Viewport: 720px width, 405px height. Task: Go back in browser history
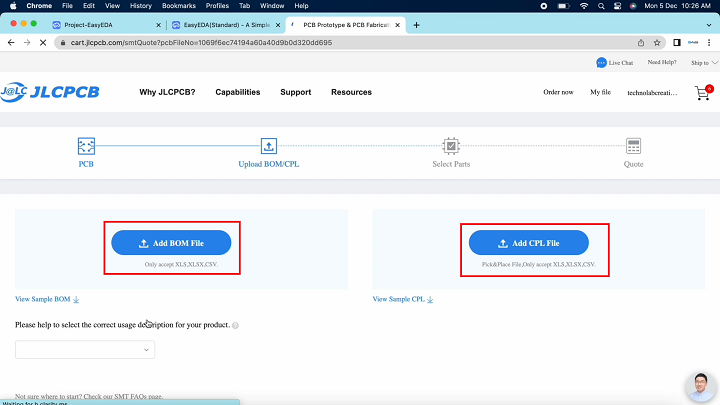[11, 43]
